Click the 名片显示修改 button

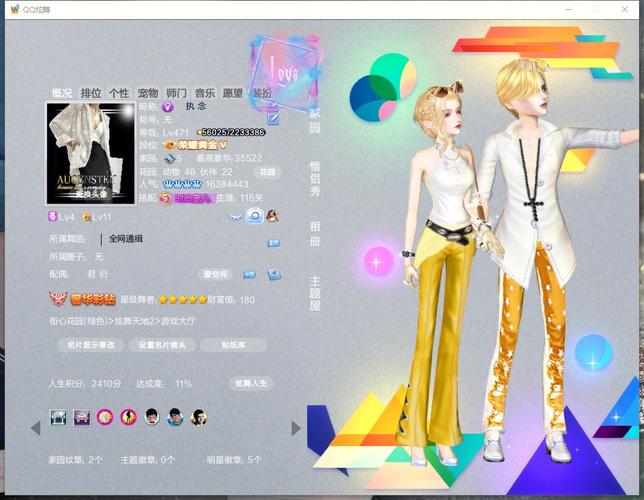click(91, 345)
